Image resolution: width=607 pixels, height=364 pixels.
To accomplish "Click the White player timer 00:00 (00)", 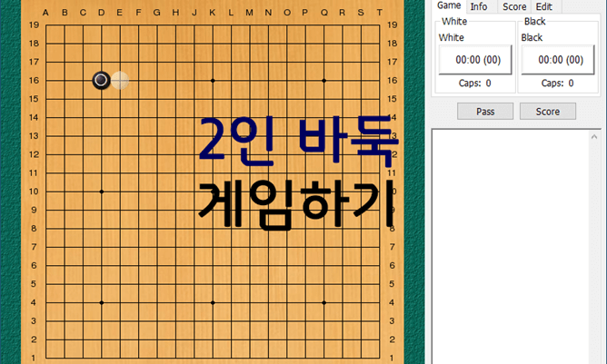I will coord(475,60).
